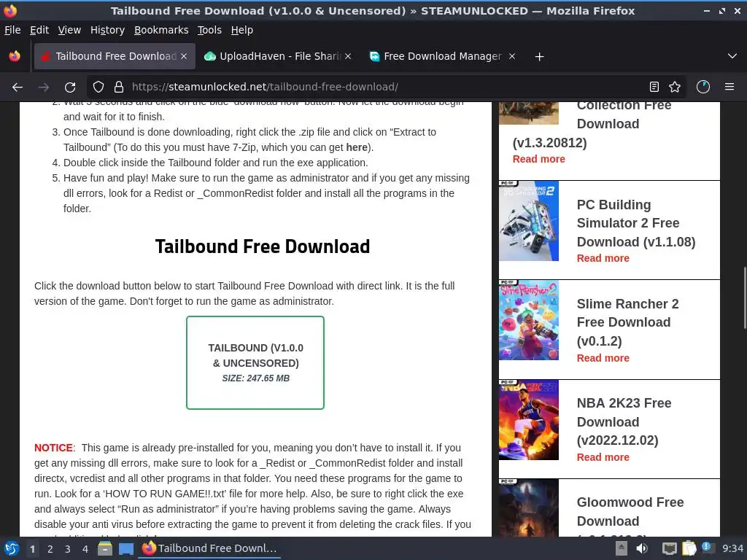Screen dimensions: 747x560
Task: Show site security lock information
Action: coord(119,87)
